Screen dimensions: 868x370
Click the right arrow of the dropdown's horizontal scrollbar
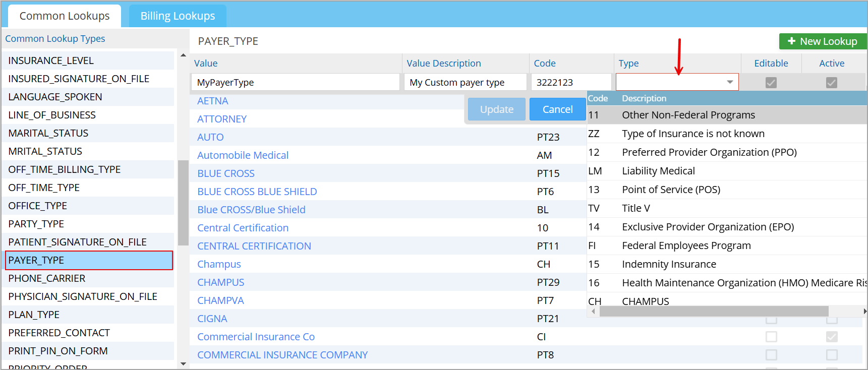point(864,312)
